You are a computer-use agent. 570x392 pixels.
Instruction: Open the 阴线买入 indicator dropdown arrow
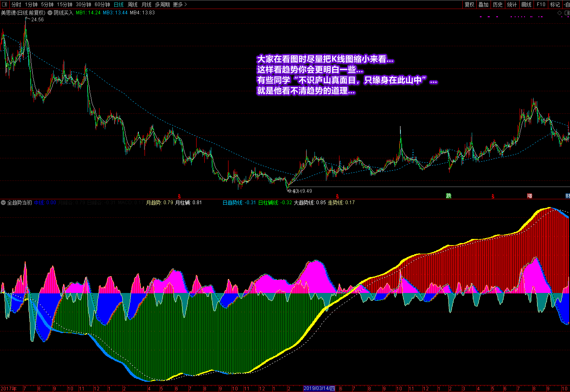(x=50, y=13)
